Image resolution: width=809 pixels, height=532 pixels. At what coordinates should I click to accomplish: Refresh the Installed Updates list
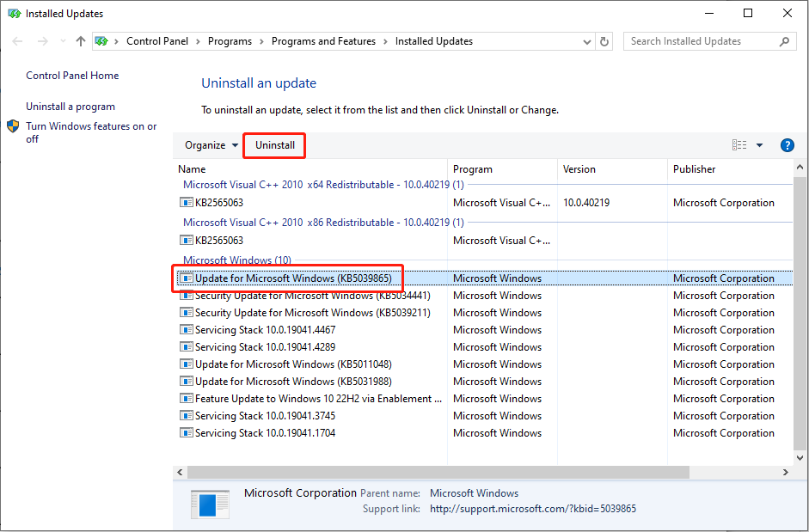click(604, 41)
